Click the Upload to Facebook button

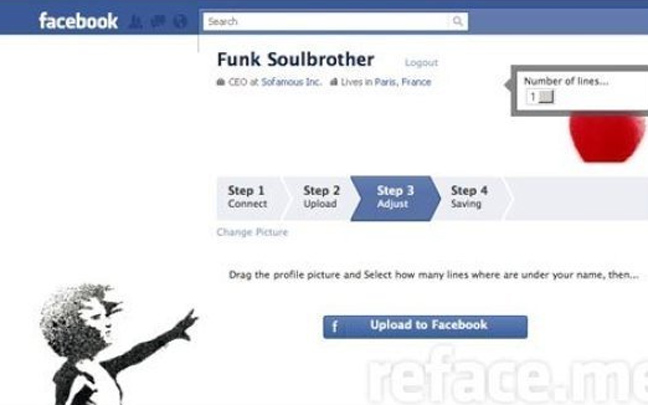pos(425,327)
